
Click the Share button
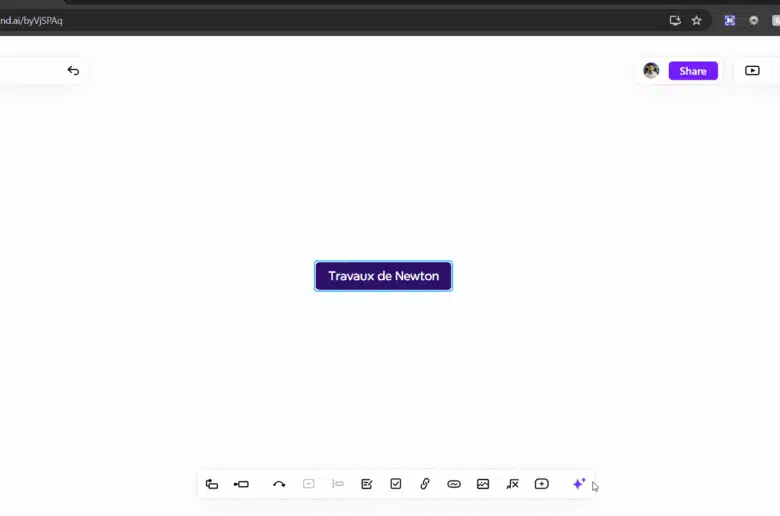click(x=693, y=71)
